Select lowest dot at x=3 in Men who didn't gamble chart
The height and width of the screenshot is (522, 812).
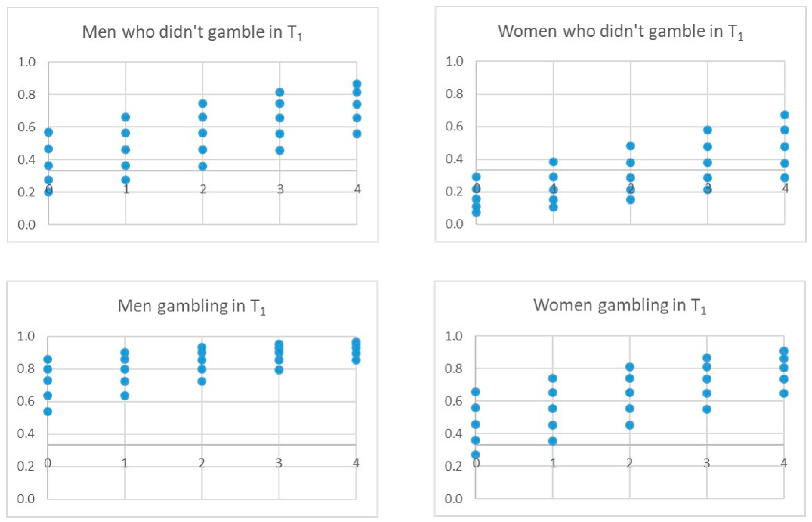280,150
